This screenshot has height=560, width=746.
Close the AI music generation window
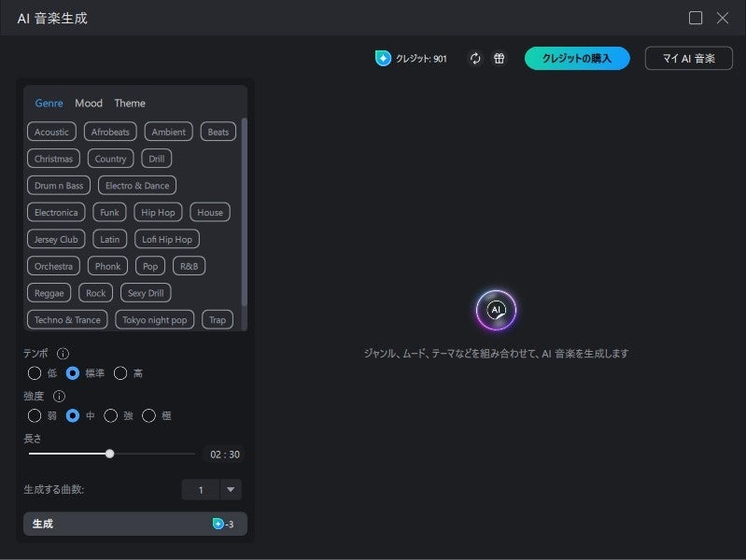723,18
